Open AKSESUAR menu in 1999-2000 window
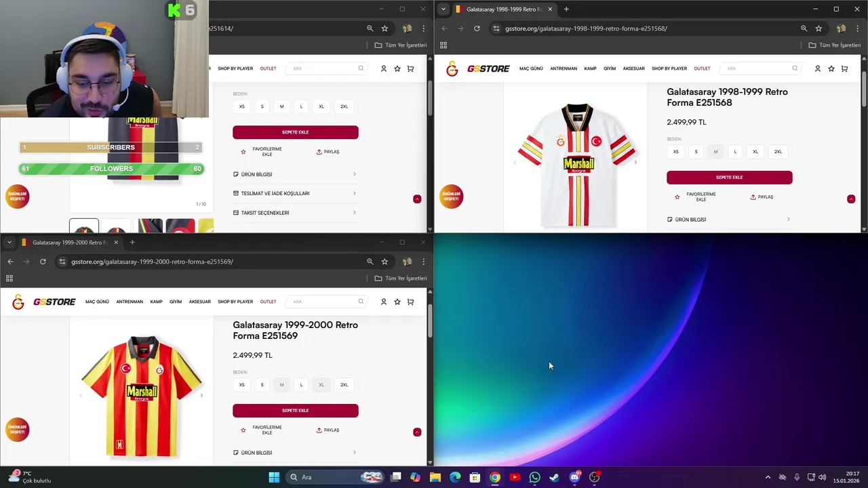The height and width of the screenshot is (488, 868). click(200, 302)
